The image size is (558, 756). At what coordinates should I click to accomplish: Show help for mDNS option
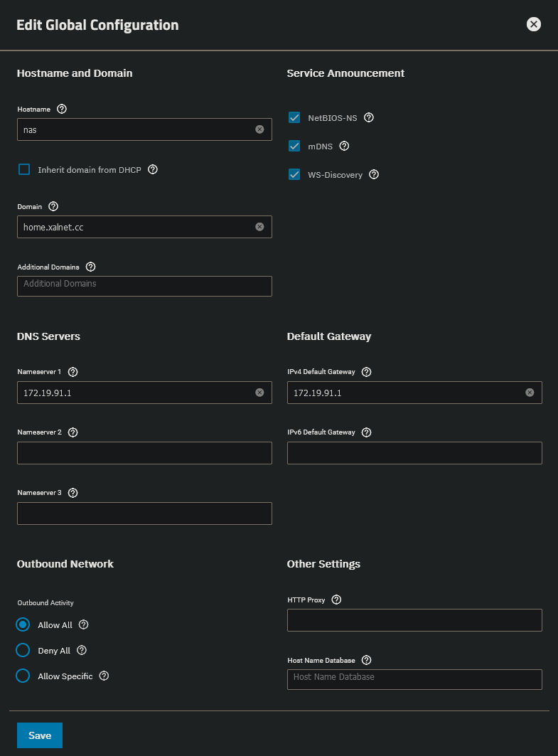pyautogui.click(x=345, y=147)
